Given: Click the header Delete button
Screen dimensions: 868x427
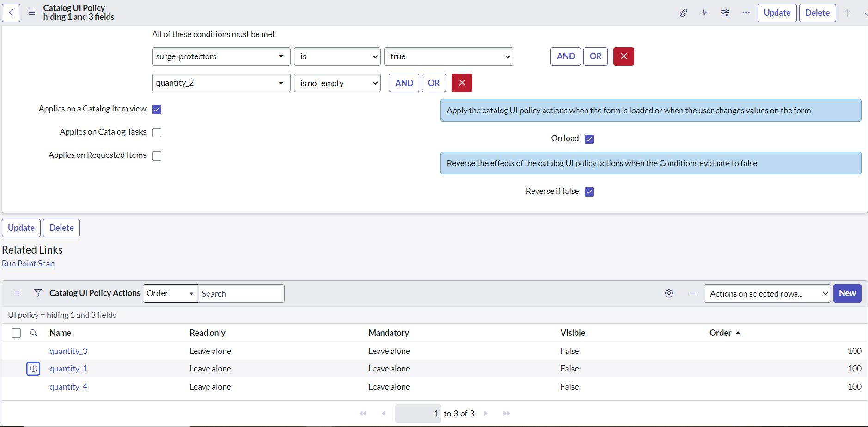Looking at the screenshot, I should tap(818, 13).
